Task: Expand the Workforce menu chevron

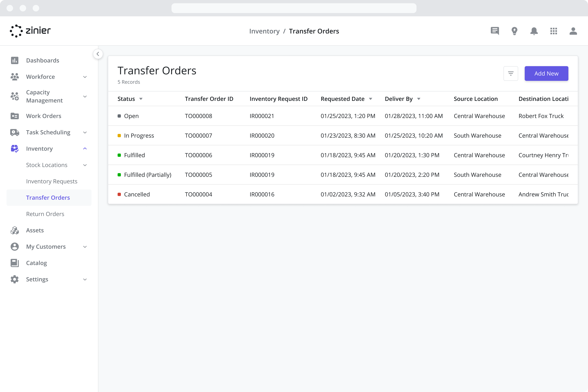Action: pyautogui.click(x=85, y=77)
